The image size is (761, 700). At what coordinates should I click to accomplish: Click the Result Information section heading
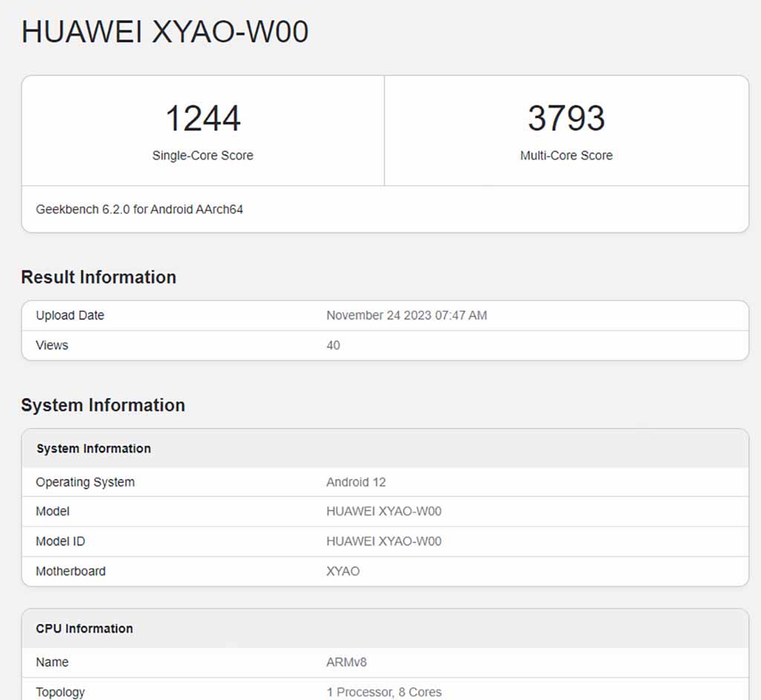click(x=99, y=277)
